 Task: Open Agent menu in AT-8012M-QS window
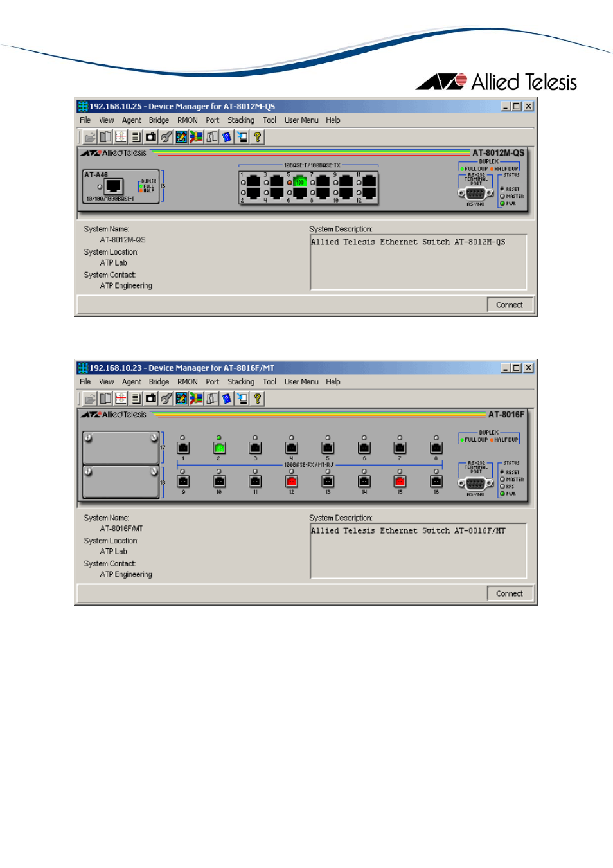click(132, 120)
